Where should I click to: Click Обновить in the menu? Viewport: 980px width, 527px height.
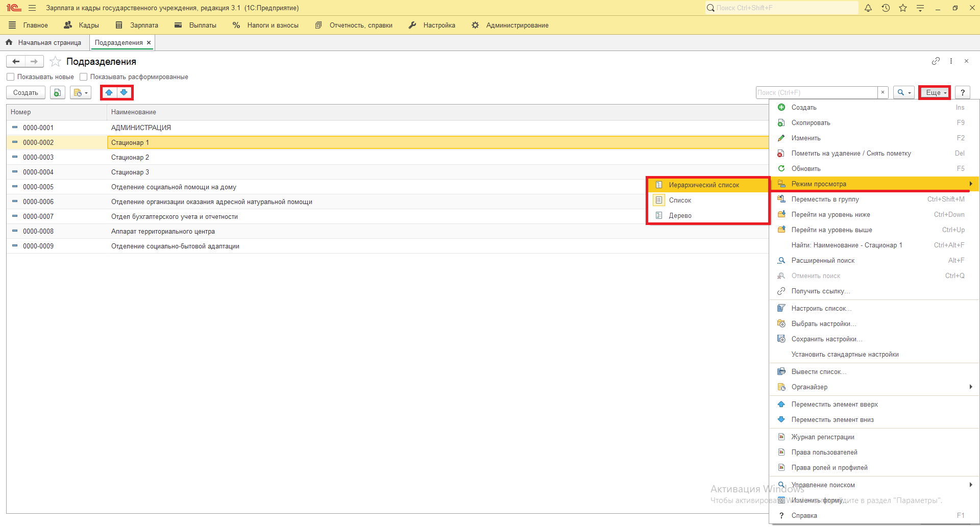(874, 169)
